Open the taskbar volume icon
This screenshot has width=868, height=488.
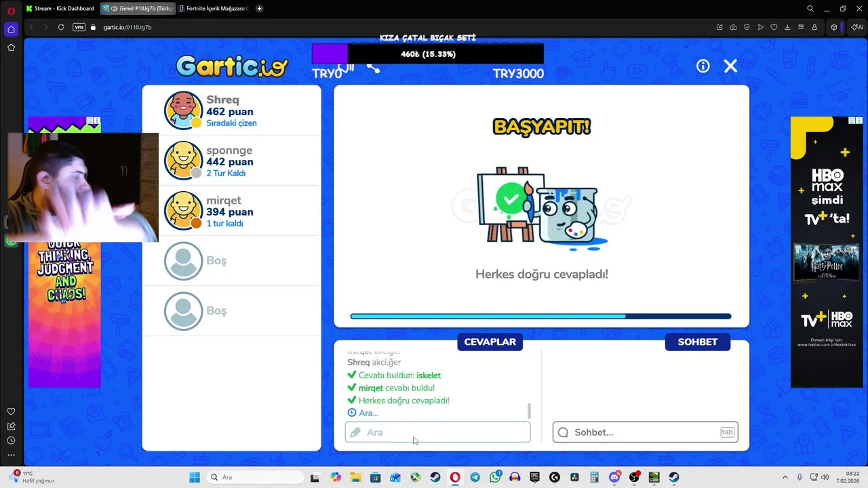point(825,477)
